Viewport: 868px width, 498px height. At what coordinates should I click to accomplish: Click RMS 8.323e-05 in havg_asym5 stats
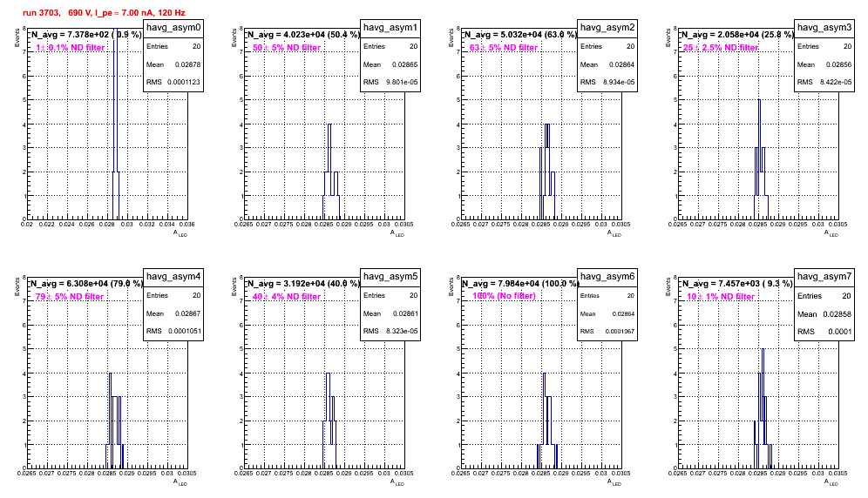click(390, 331)
